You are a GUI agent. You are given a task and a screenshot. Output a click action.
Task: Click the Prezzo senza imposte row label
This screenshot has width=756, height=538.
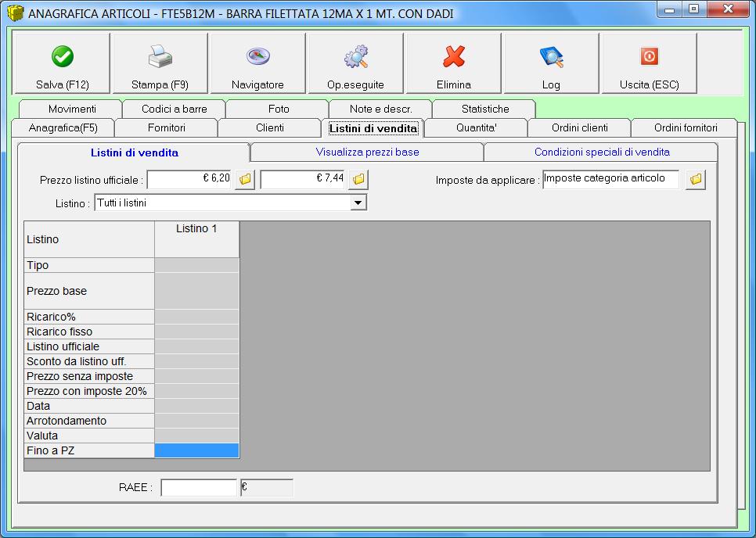click(x=89, y=376)
